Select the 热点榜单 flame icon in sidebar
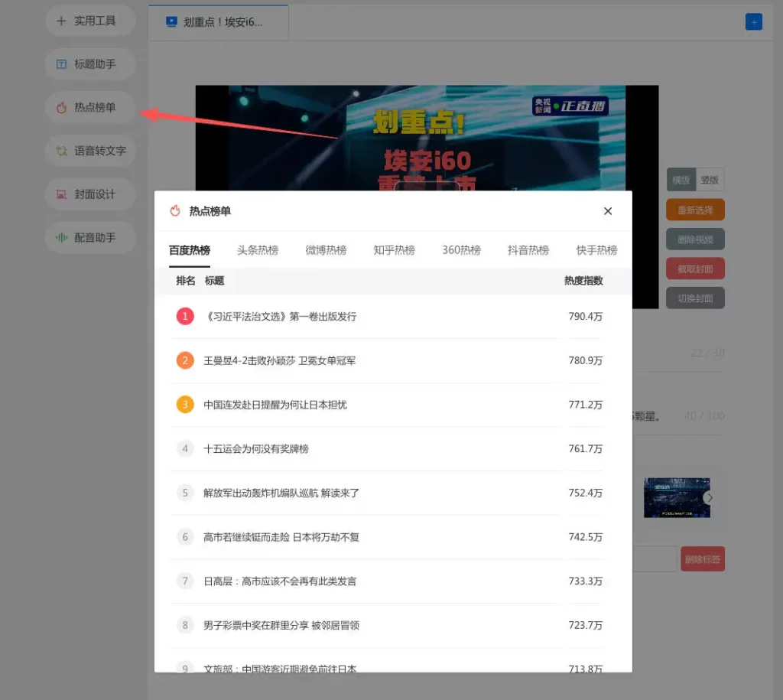 click(x=61, y=108)
